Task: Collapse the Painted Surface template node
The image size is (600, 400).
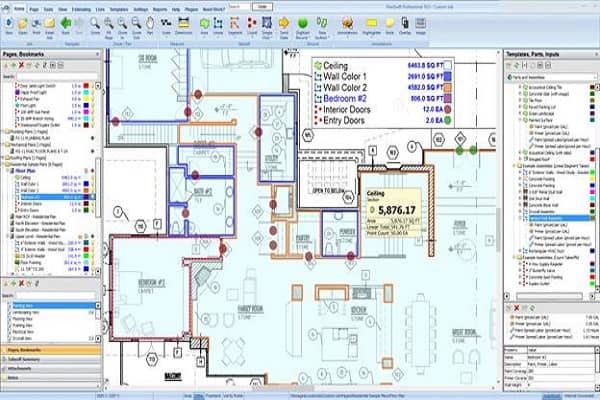Action: coord(520,120)
